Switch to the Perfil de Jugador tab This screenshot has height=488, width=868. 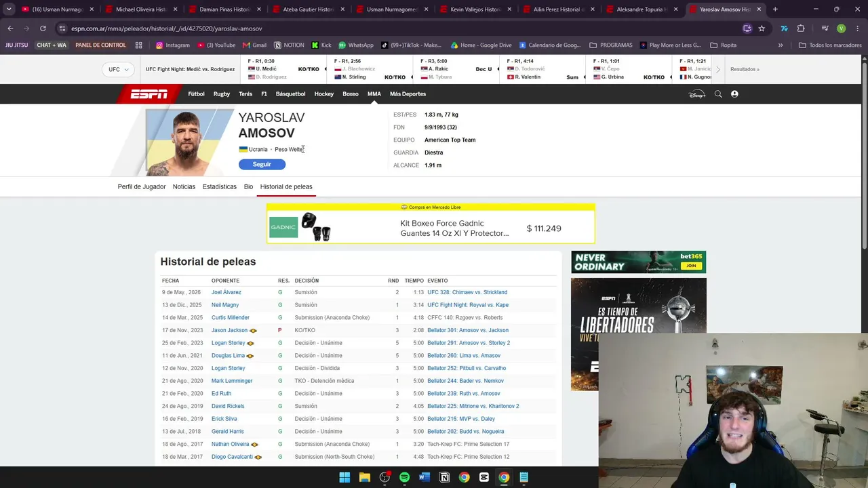pyautogui.click(x=142, y=187)
